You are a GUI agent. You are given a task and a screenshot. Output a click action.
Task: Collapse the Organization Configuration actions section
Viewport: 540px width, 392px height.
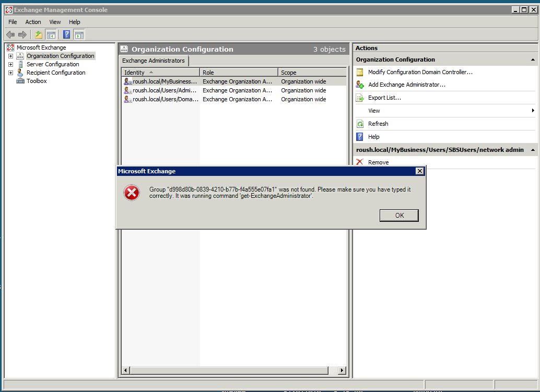pos(533,60)
